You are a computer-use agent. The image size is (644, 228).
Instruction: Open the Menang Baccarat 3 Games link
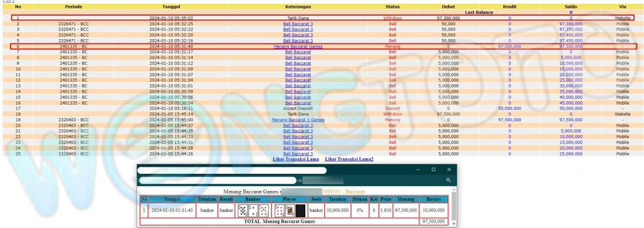coord(298,120)
